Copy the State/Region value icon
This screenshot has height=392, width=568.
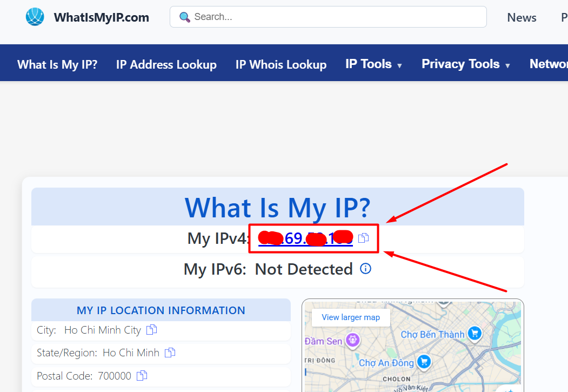(170, 353)
